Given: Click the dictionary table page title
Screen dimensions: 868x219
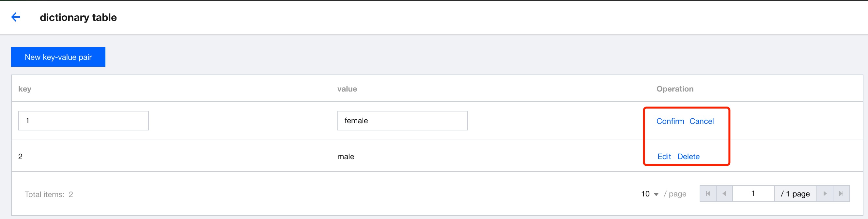Looking at the screenshot, I should tap(78, 17).
